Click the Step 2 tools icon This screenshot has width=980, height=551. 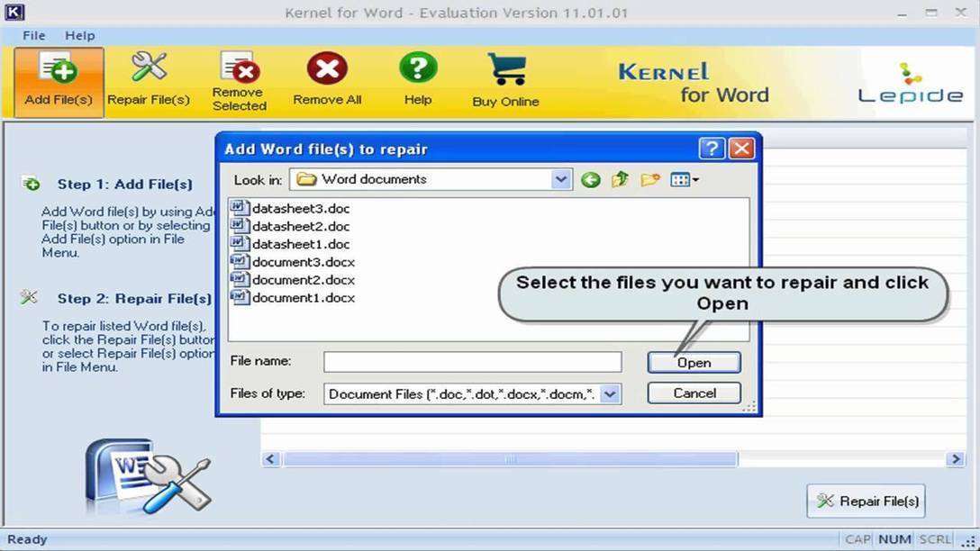pos(29,297)
